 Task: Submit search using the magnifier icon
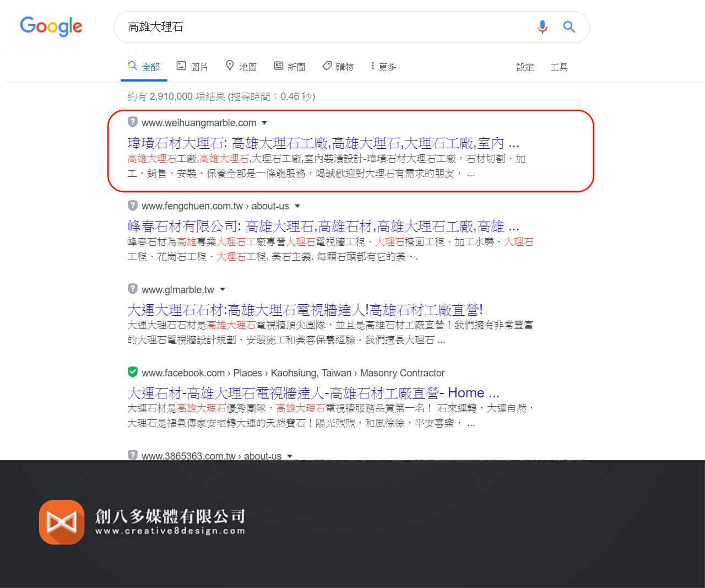(x=569, y=26)
